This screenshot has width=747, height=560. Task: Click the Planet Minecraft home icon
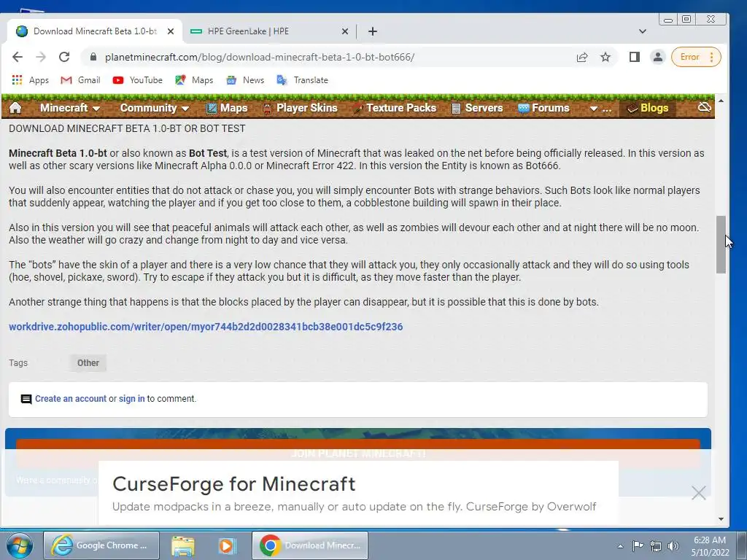point(15,108)
